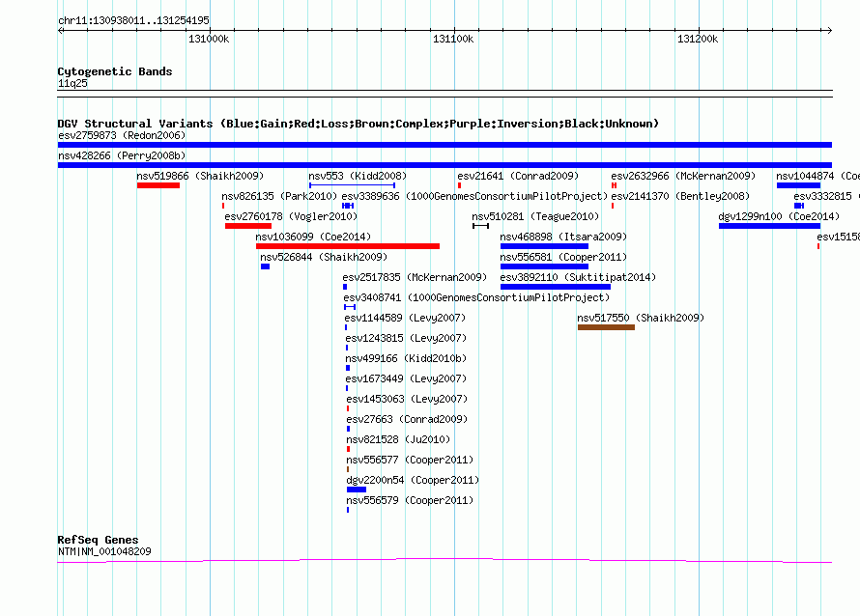The height and width of the screenshot is (616, 860).
Task: Open the esv21641 (Conrad2009) variant label
Action: point(518,176)
